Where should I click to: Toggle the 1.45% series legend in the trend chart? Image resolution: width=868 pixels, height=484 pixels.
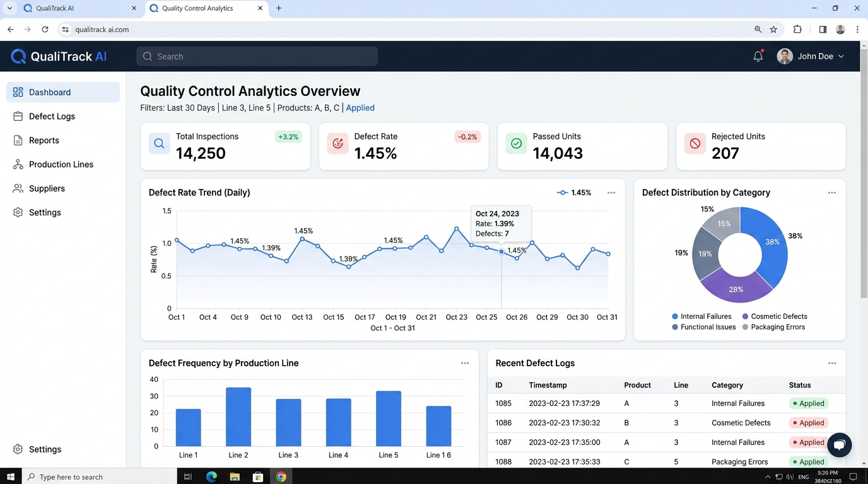[x=574, y=193]
